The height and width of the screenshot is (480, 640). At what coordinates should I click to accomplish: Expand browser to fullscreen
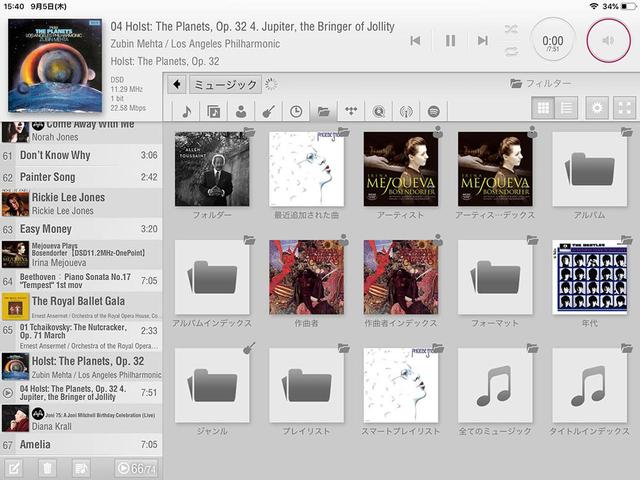tap(624, 108)
